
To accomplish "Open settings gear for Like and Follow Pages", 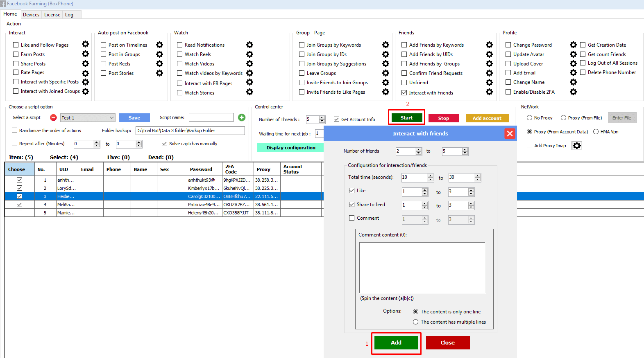I will [85, 44].
